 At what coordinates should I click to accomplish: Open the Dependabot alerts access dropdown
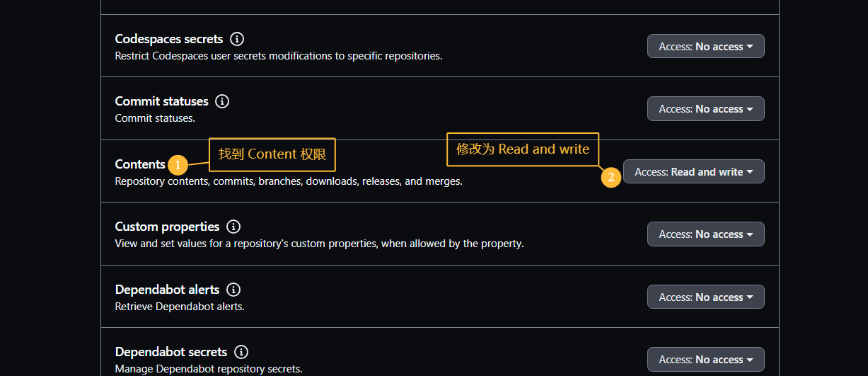click(705, 297)
